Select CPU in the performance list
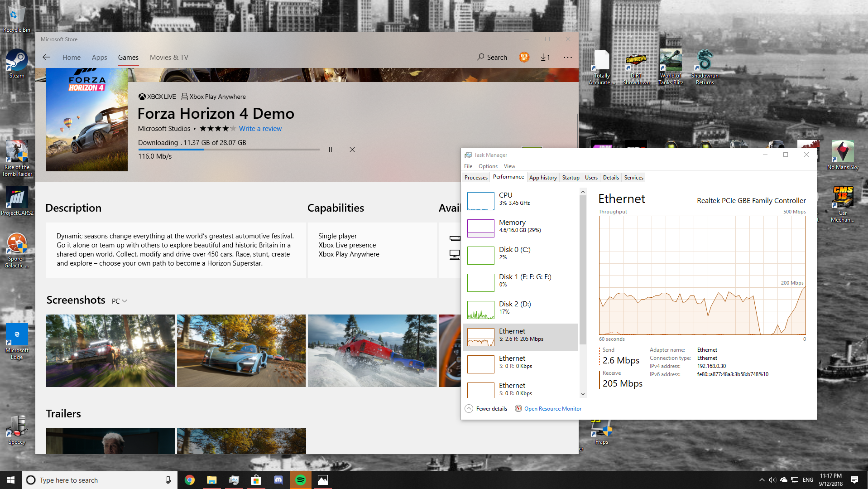The height and width of the screenshot is (489, 868). click(520, 201)
